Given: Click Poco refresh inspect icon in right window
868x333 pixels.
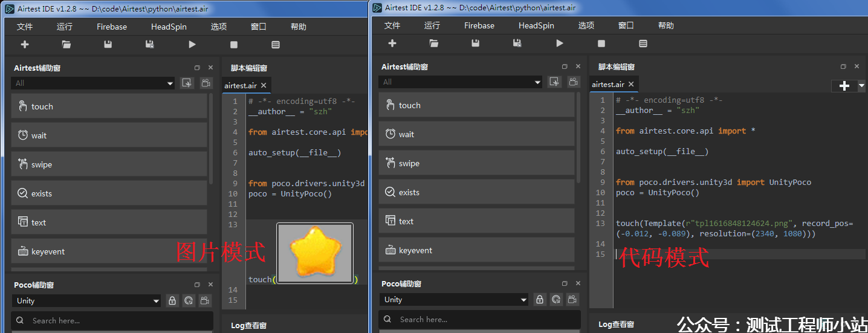Looking at the screenshot, I should 557,299.
